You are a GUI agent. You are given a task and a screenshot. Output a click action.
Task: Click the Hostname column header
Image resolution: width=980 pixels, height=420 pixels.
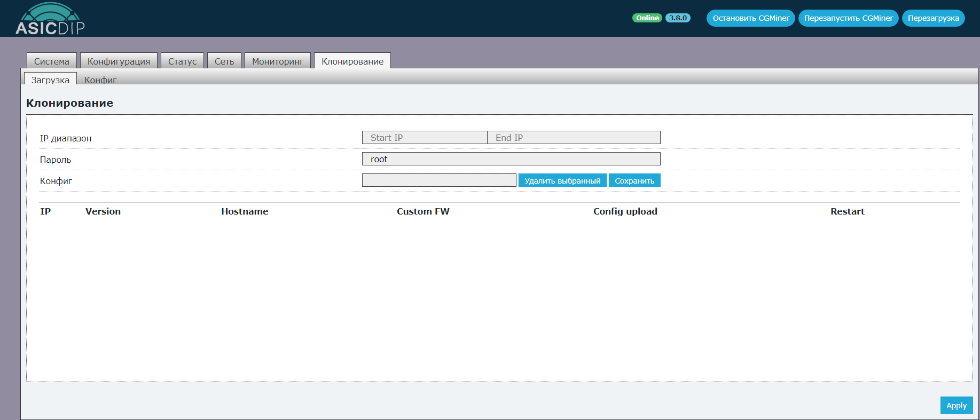point(245,211)
